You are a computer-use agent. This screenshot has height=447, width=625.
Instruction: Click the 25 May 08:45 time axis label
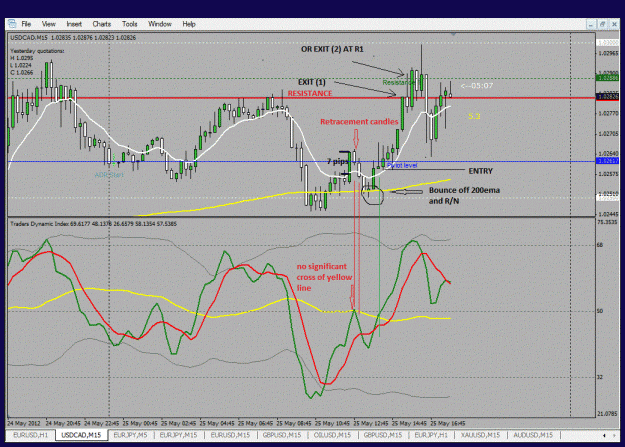tap(293, 423)
